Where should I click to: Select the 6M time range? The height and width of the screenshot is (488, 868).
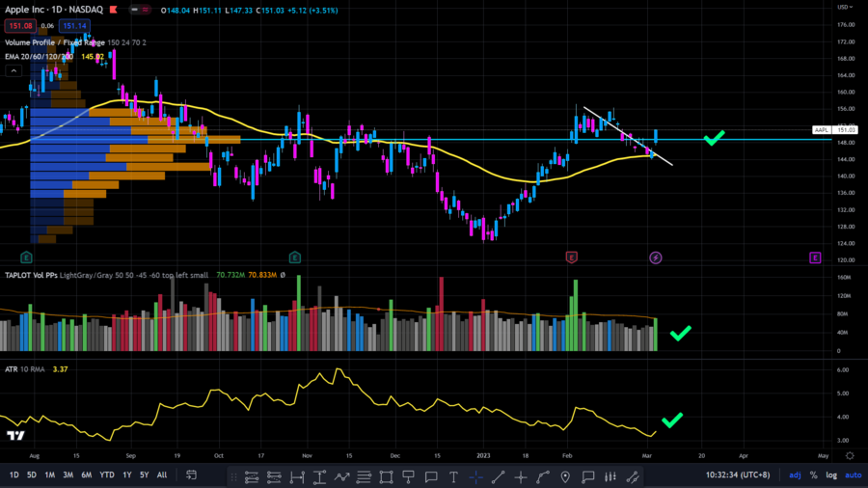(x=87, y=474)
